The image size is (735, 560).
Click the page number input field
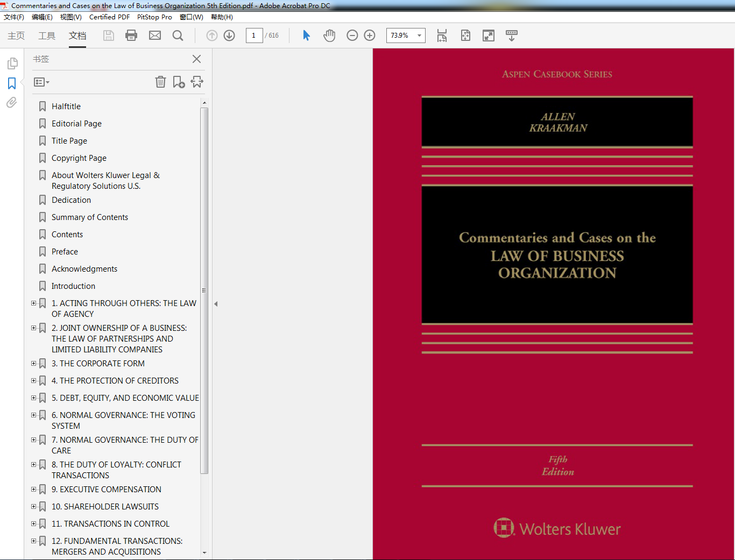pyautogui.click(x=254, y=36)
